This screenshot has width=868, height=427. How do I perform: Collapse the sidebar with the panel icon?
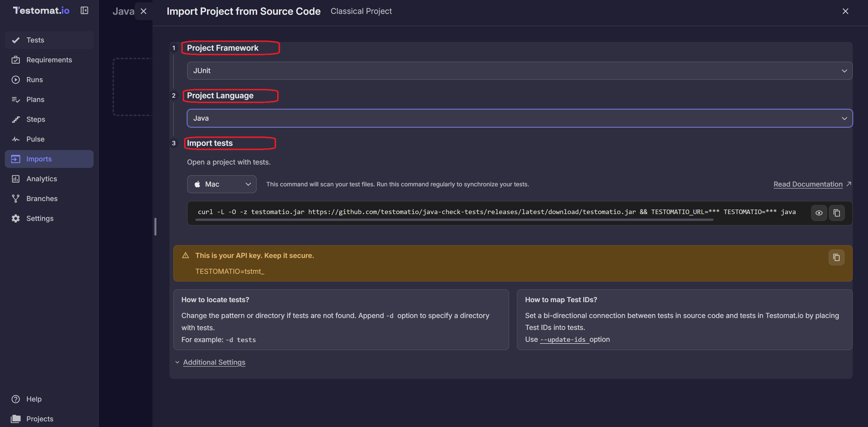pos(84,10)
